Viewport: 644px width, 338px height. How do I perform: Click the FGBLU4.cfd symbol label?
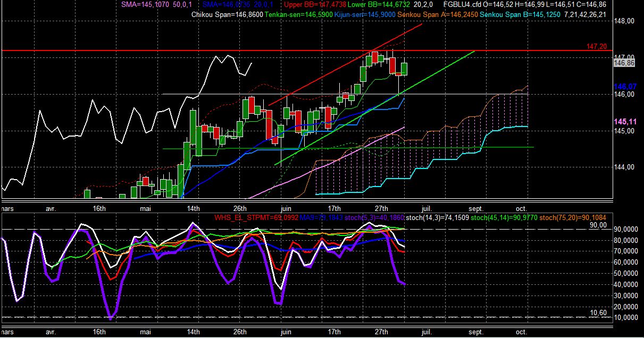click(463, 4)
